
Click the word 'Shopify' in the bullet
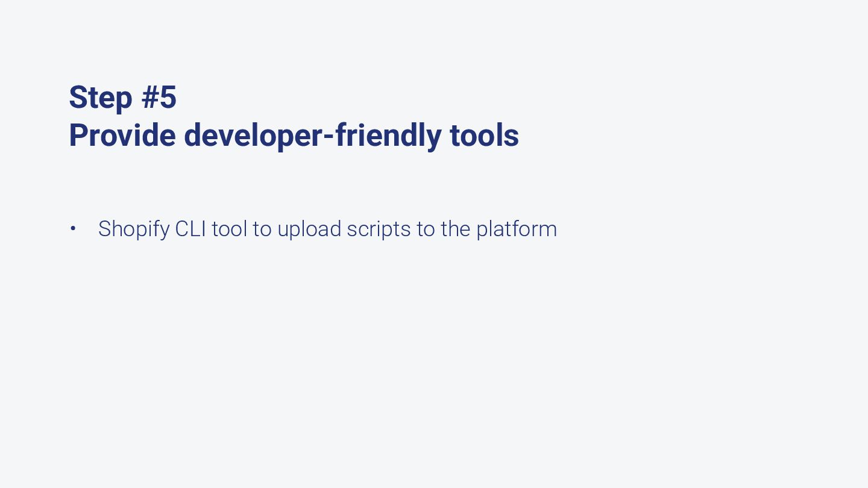click(134, 229)
